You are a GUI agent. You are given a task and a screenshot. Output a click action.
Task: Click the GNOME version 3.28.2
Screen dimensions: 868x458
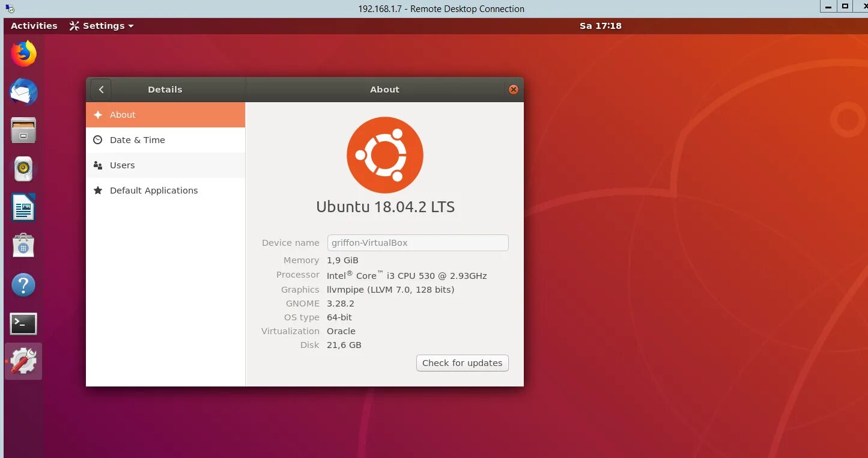pos(341,304)
